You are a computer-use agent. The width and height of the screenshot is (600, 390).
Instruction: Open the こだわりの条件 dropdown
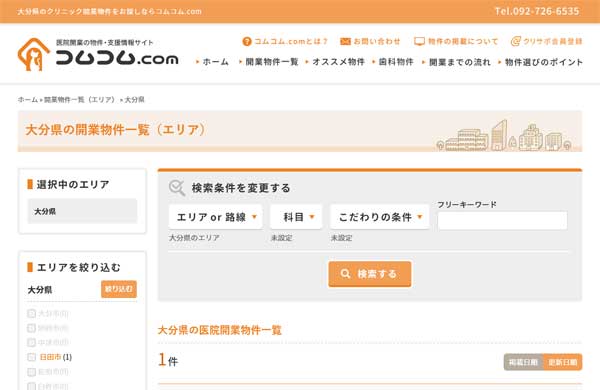point(380,217)
